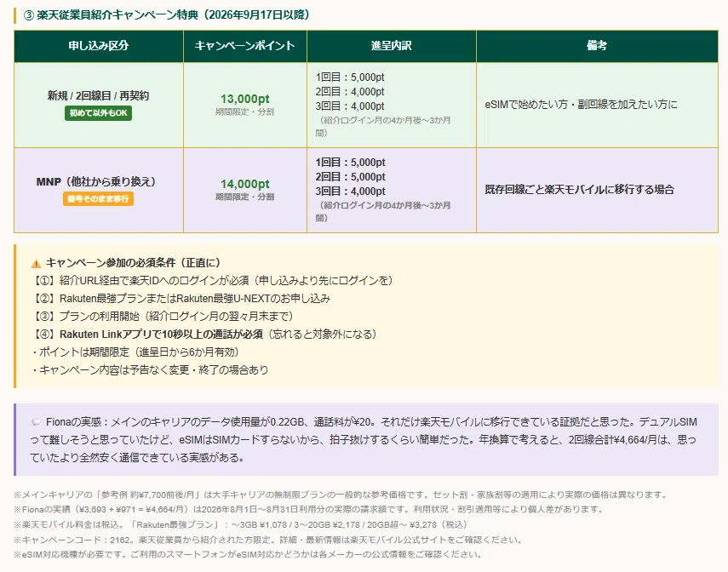Select footnote ※楽天モバイル料金は税込

point(242,524)
